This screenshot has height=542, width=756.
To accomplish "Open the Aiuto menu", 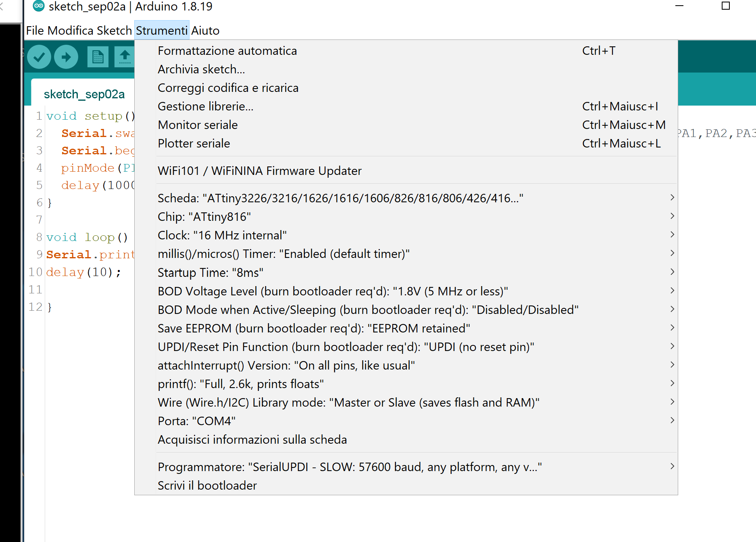I will point(205,30).
